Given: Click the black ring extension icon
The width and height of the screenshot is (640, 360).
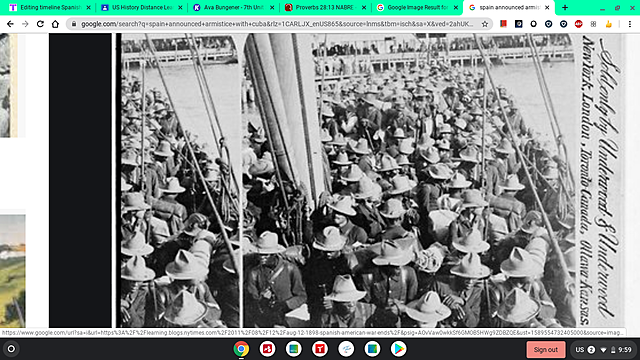Looking at the screenshot, I should [533, 24].
